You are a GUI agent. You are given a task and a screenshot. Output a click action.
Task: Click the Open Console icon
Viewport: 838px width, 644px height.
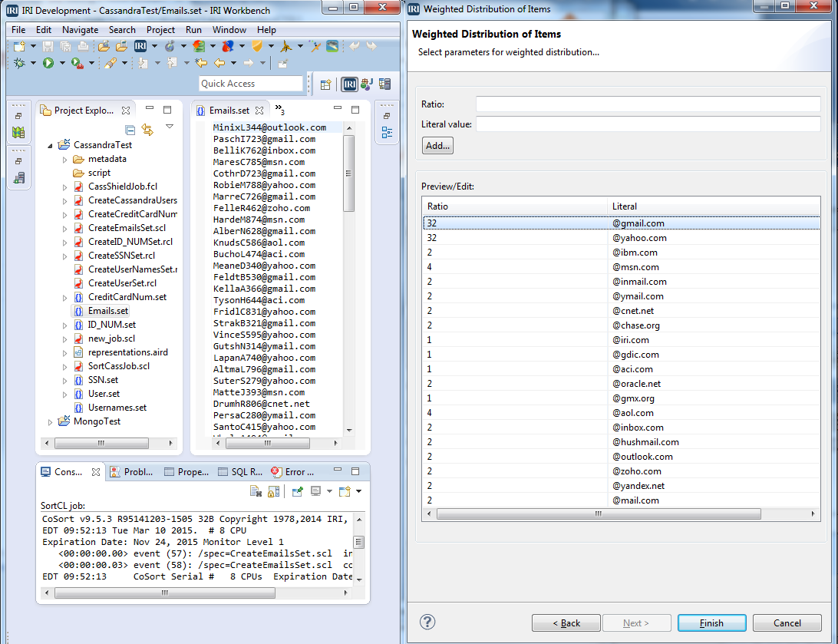345,491
